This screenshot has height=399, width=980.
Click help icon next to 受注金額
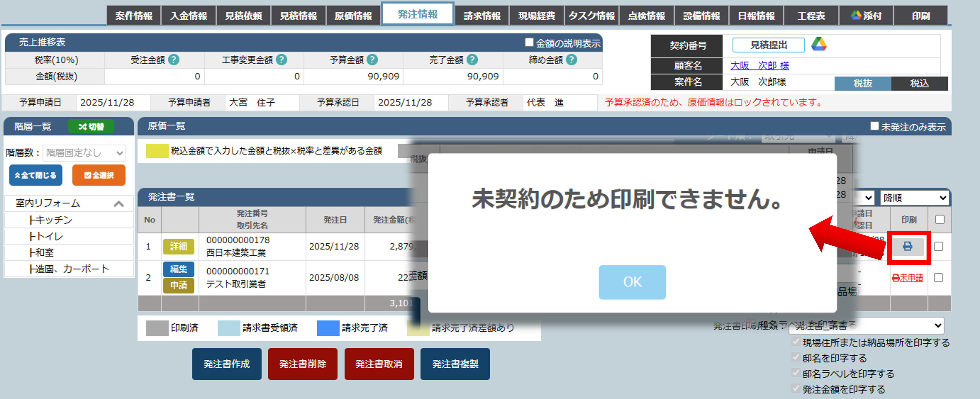pos(174,60)
